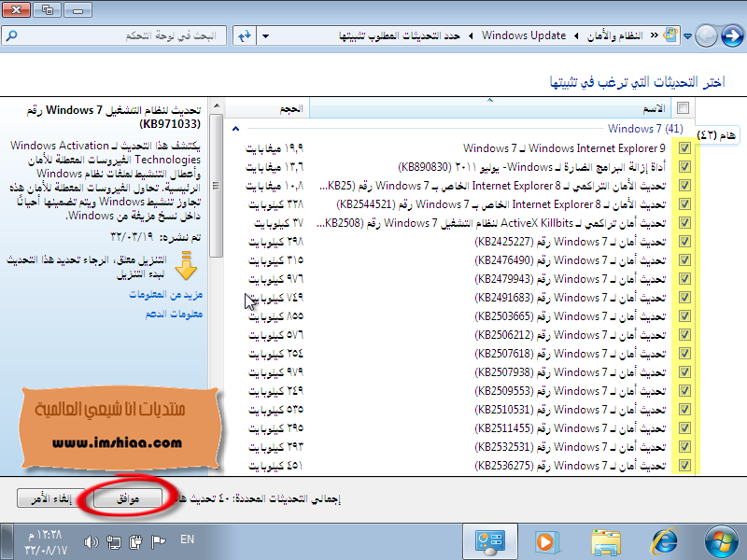Click scrollbar up arrow in details pane

[217, 105]
